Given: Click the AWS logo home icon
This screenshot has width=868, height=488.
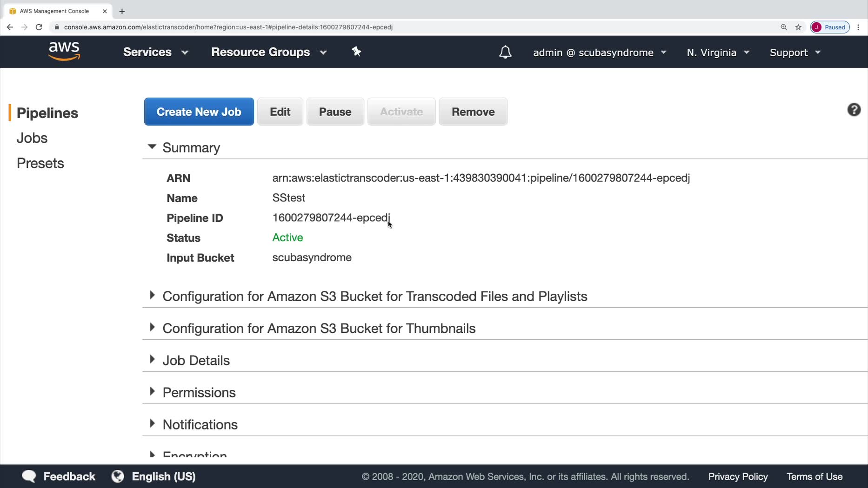Looking at the screenshot, I should (64, 52).
